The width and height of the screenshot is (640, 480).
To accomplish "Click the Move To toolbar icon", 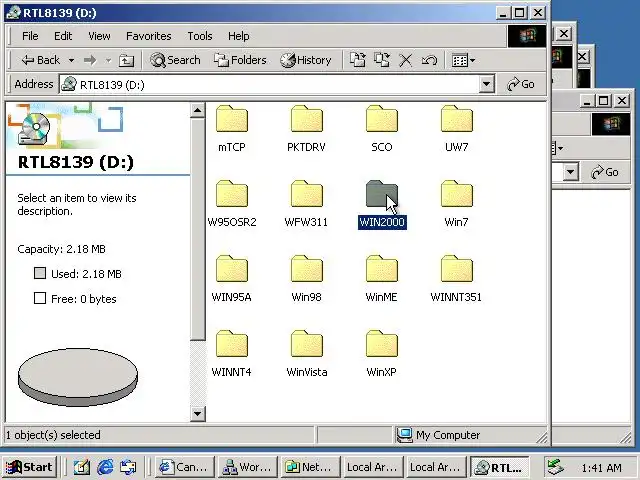I will pos(358,60).
